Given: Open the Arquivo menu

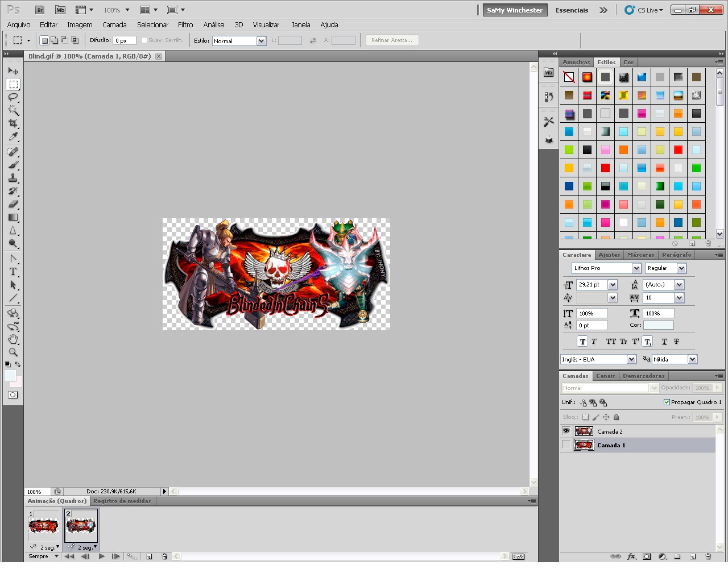Looking at the screenshot, I should 19,24.
